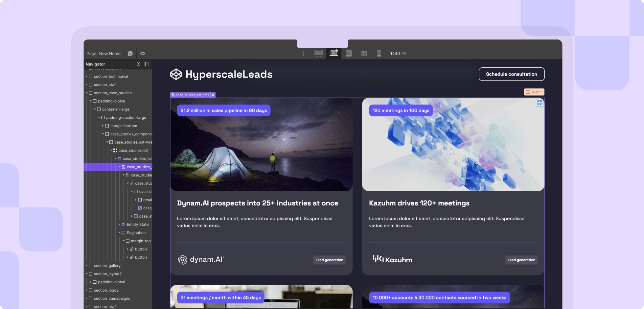Switch to the tablet breakpoint icon
This screenshot has height=309, width=644.
(x=349, y=53)
